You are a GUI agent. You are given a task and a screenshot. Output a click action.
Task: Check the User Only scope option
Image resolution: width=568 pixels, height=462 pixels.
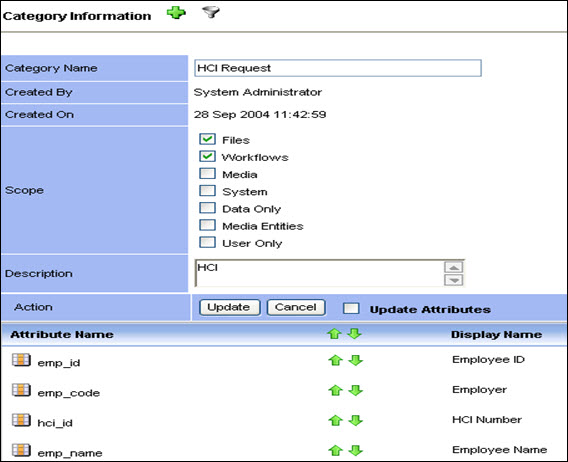click(x=207, y=242)
